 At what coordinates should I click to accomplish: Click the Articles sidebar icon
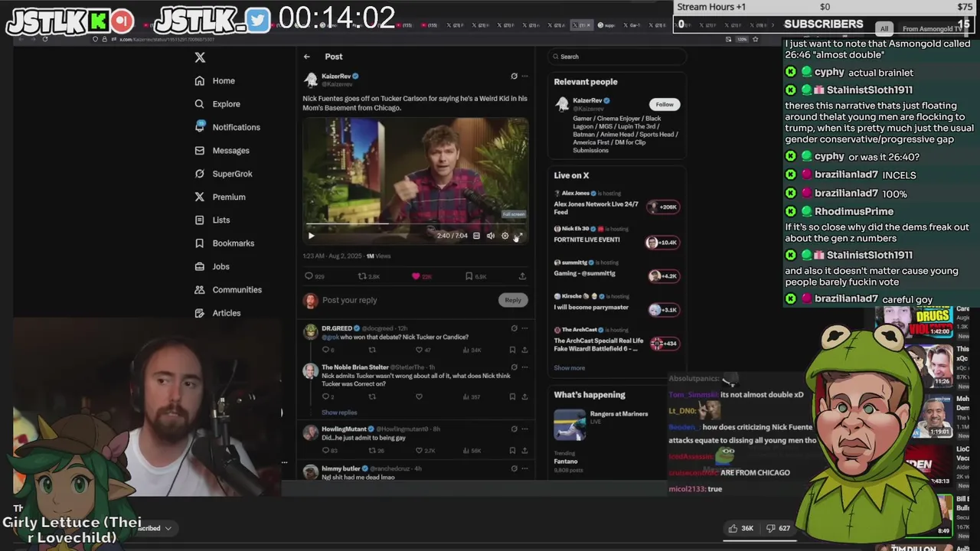pos(200,313)
